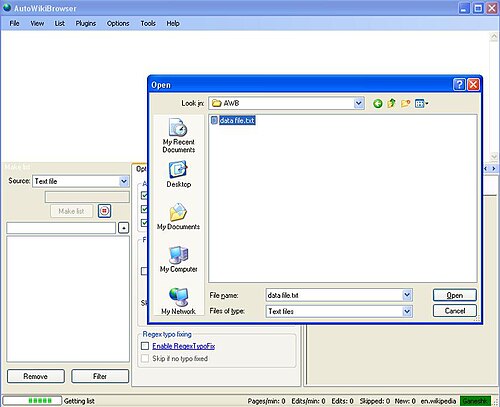Viewport: 500px width, 407px height.
Task: Click the Back arrow in Open dialog
Action: (x=377, y=104)
